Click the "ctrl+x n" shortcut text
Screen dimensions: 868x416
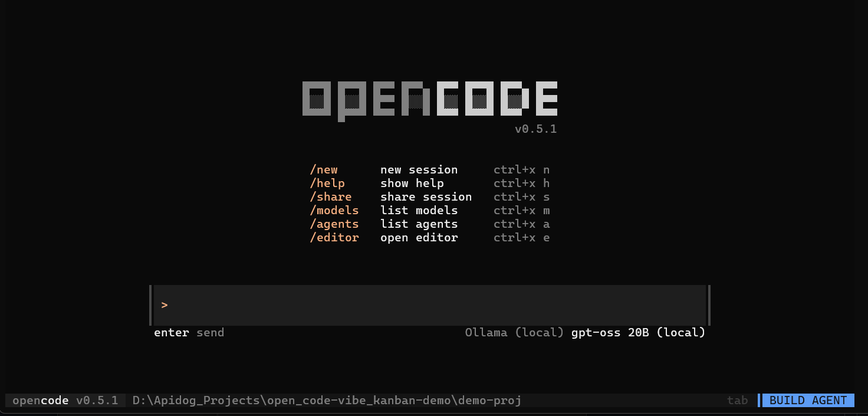pyautogui.click(x=521, y=170)
